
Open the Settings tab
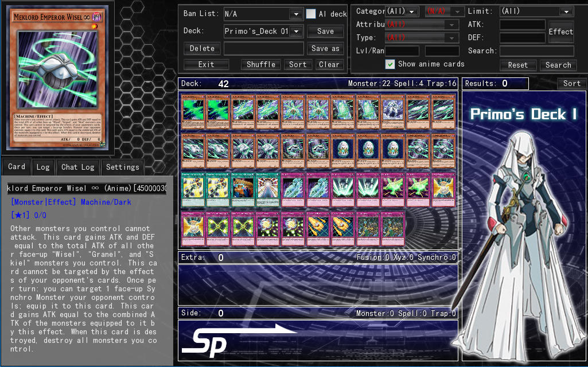tap(123, 167)
